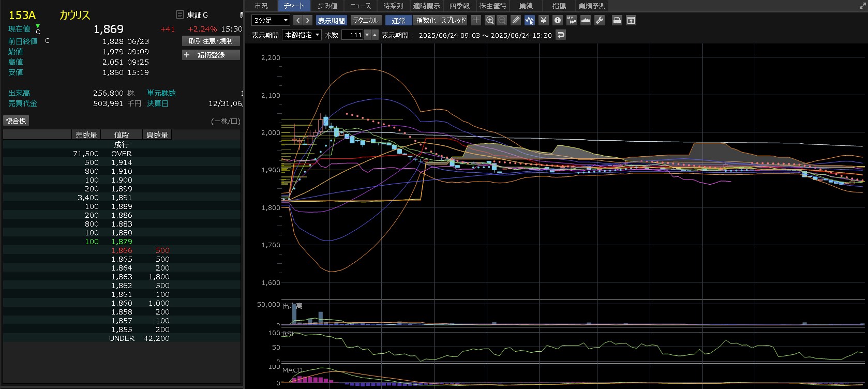Viewport: 868px width, 389px height.
Task: Click the stock code 153A
Action: tap(22, 15)
